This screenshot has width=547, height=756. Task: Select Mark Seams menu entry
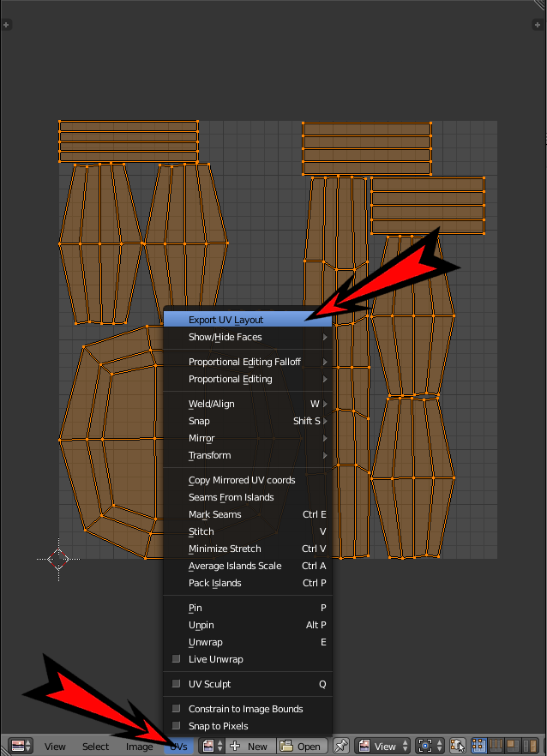[x=248, y=514]
